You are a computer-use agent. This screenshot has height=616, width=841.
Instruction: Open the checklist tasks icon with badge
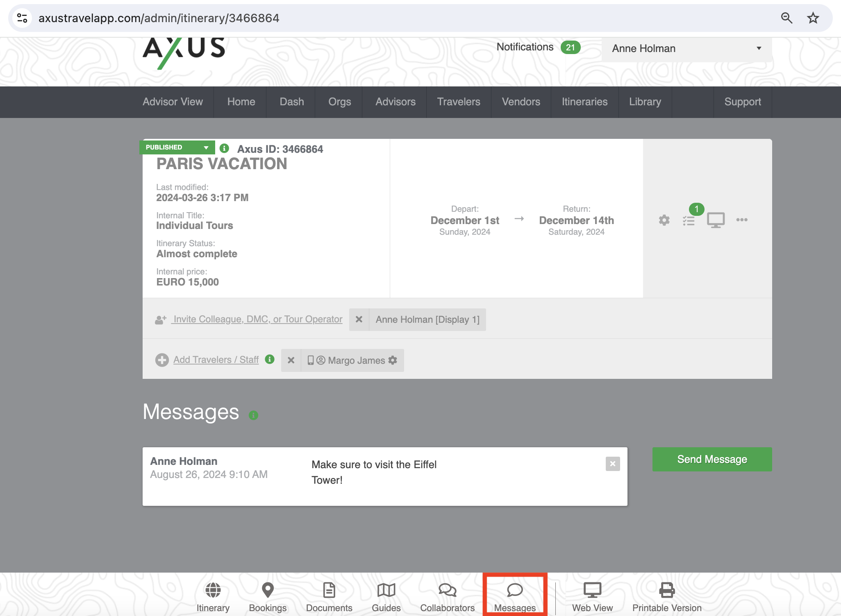[689, 221]
